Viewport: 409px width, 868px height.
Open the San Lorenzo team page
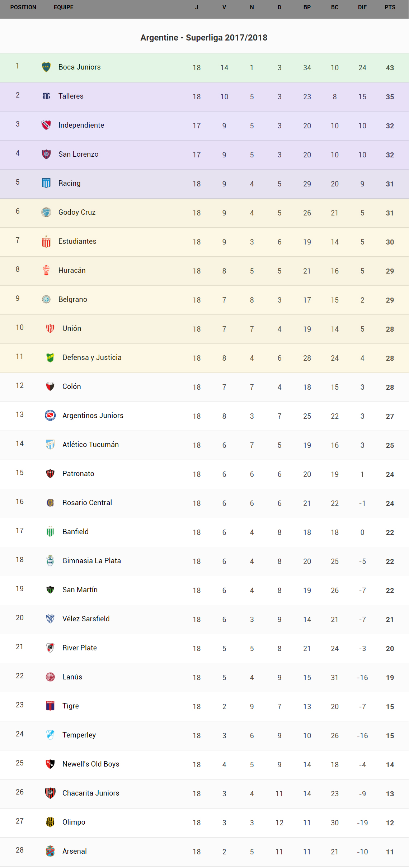click(78, 154)
